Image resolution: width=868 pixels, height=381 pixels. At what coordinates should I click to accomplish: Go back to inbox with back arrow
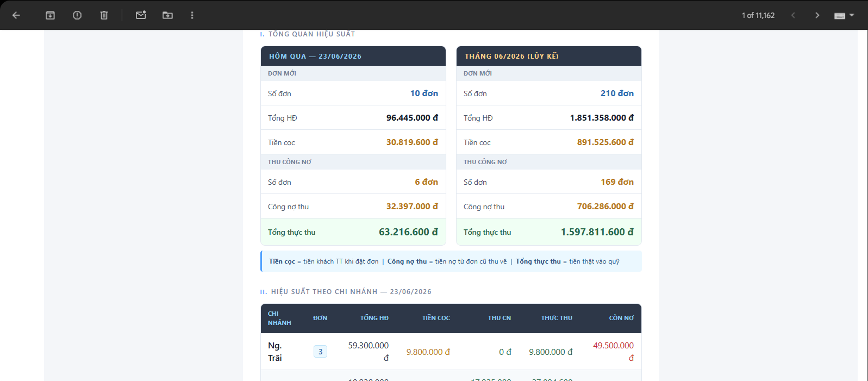click(16, 15)
